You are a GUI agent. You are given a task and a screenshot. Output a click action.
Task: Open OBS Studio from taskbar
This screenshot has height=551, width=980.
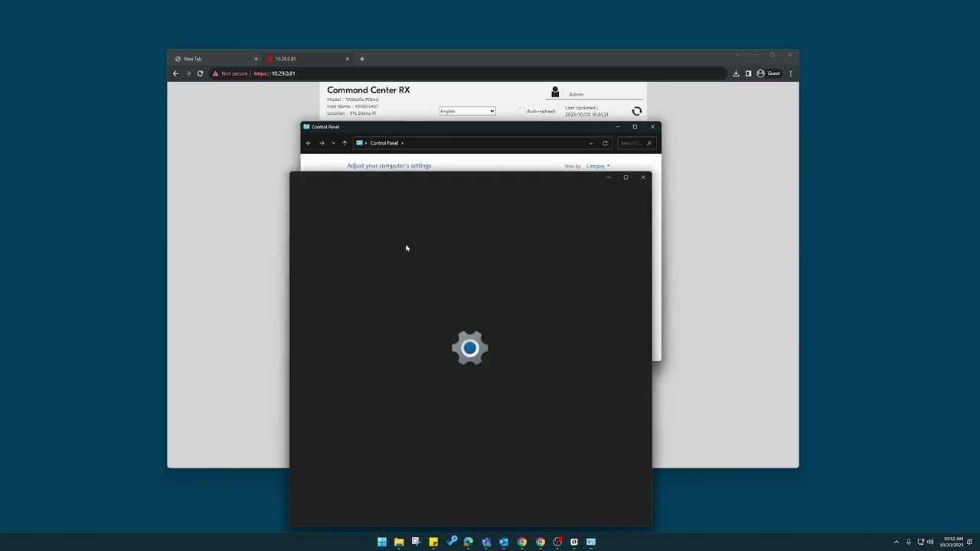[x=557, y=542]
